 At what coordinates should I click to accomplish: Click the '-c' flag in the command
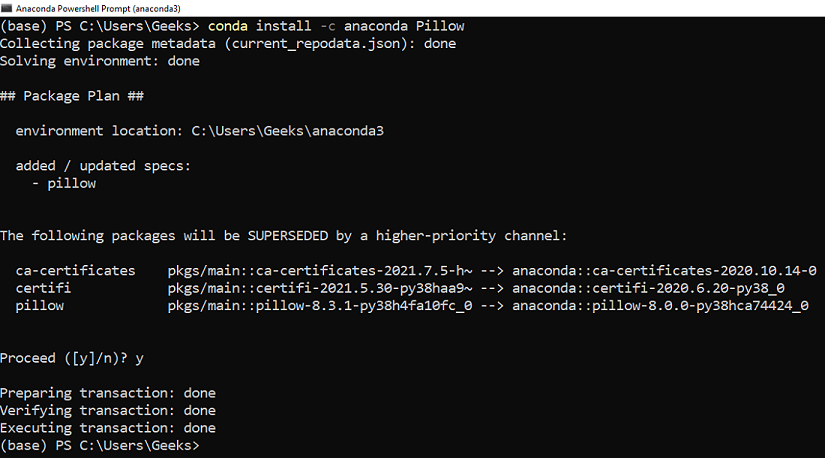328,26
